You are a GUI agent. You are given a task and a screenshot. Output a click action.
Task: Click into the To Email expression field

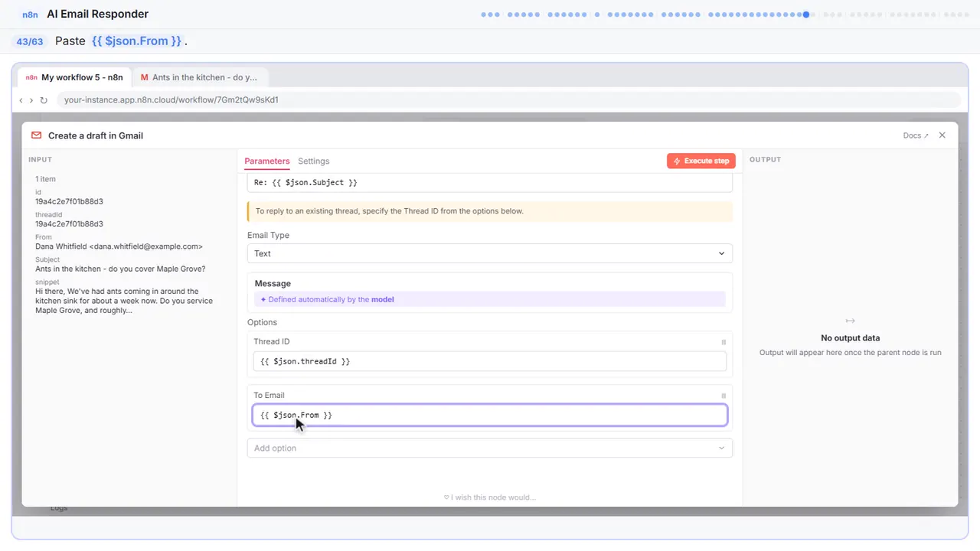click(490, 415)
